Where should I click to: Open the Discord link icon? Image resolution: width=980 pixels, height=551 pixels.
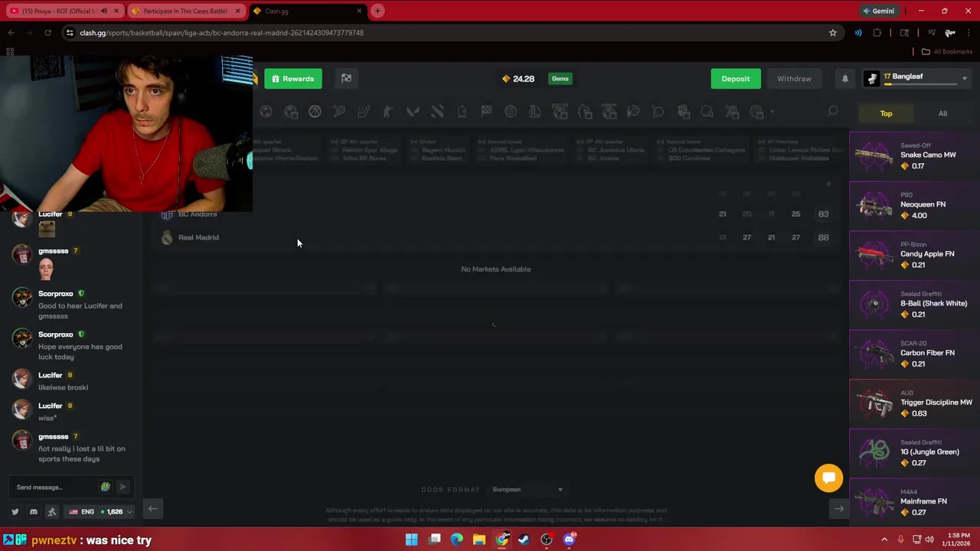pos(33,511)
